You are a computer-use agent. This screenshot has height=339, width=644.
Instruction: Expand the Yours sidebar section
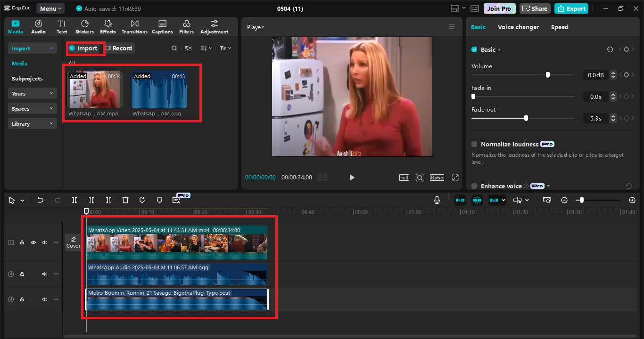point(33,93)
